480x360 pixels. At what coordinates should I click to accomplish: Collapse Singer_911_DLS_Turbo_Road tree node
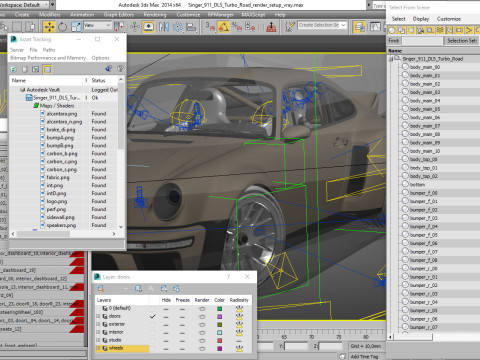tap(391, 59)
